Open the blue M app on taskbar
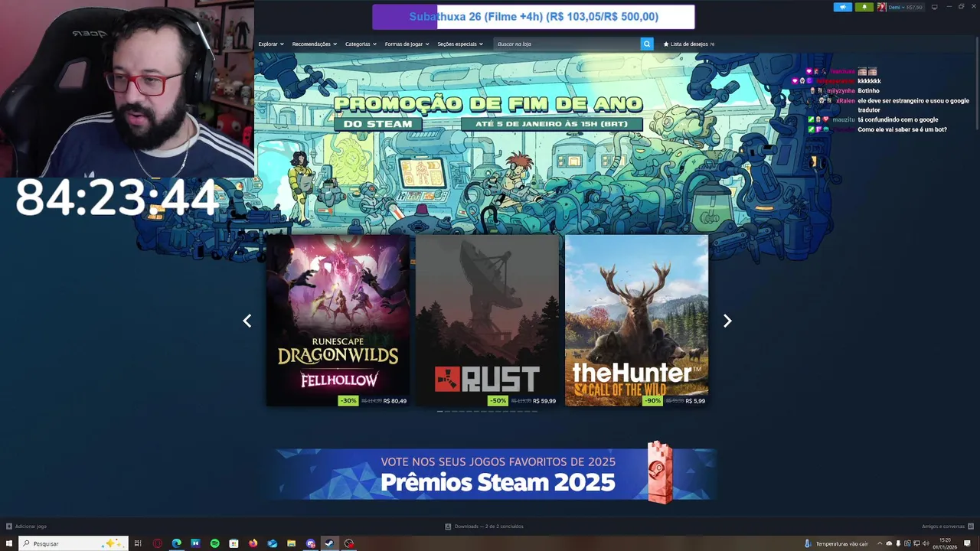This screenshot has width=980, height=551. coord(195,543)
